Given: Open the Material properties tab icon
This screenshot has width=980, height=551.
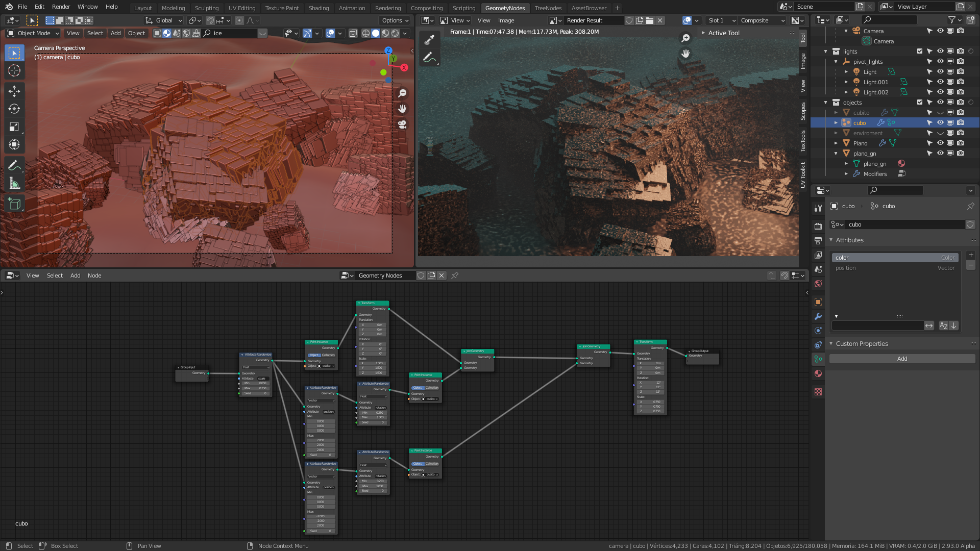Looking at the screenshot, I should tap(818, 373).
